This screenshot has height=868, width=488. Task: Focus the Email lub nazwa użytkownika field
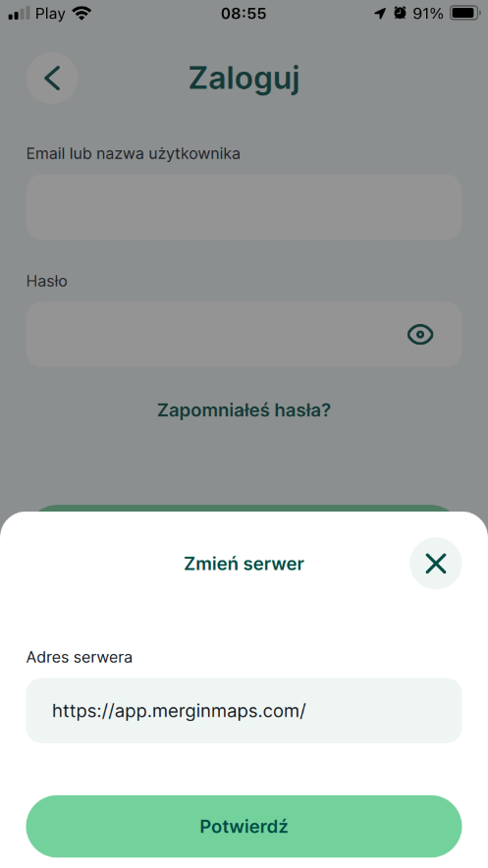[x=244, y=207]
